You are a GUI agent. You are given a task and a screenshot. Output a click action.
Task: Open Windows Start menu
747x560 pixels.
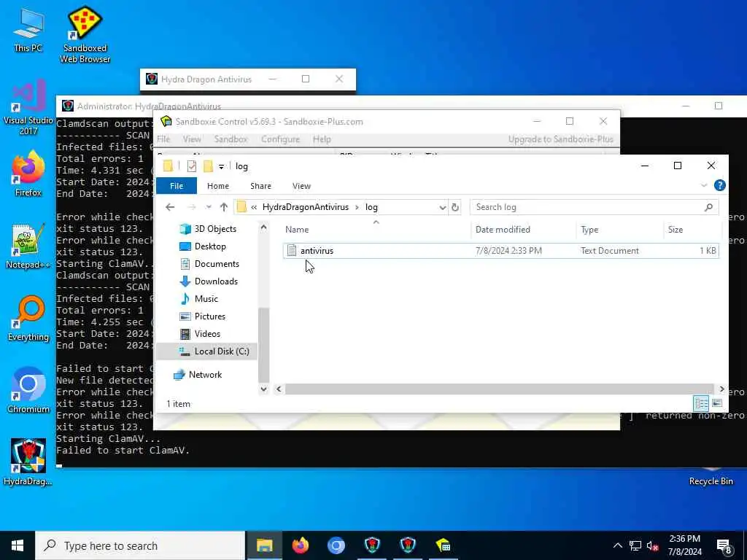click(x=18, y=545)
